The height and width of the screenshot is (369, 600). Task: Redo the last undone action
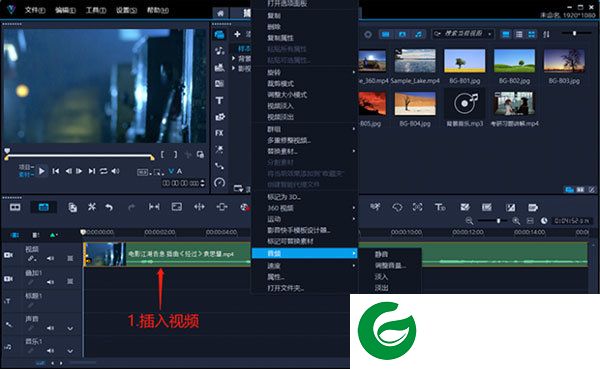[x=131, y=207]
